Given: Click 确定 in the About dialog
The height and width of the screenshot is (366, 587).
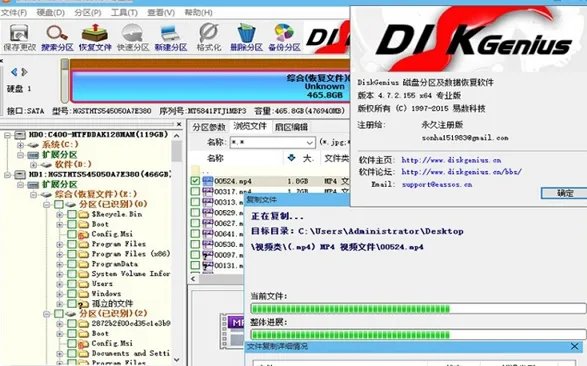Looking at the screenshot, I should [x=564, y=193].
